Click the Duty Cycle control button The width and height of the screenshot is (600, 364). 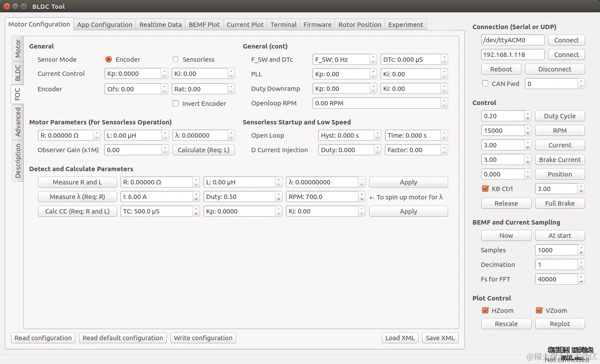pos(560,116)
